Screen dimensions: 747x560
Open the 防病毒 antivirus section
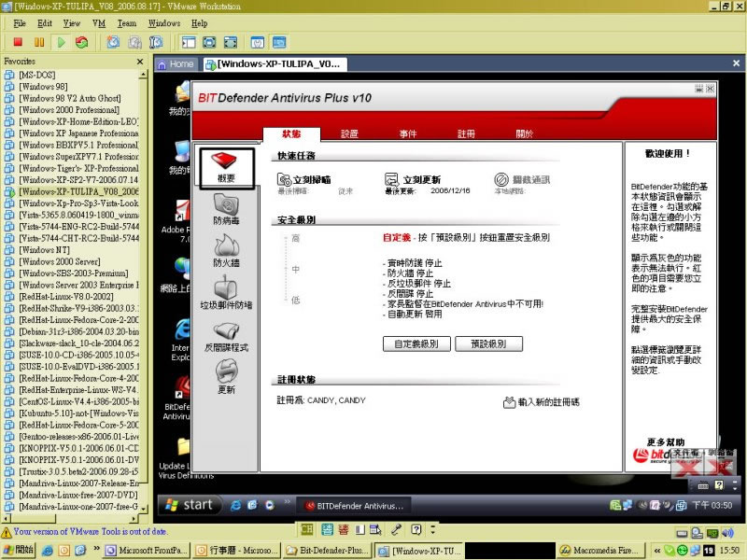click(x=226, y=209)
